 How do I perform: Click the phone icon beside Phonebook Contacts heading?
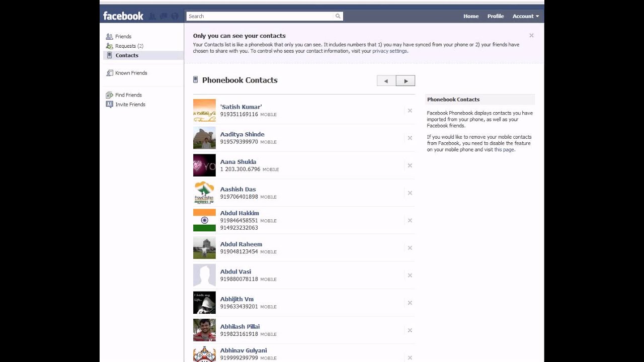coord(196,79)
